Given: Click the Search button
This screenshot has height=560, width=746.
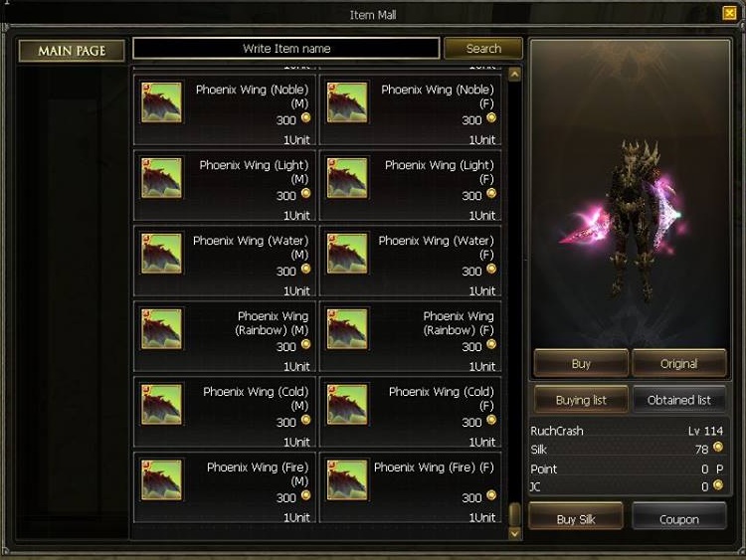Looking at the screenshot, I should pos(483,49).
